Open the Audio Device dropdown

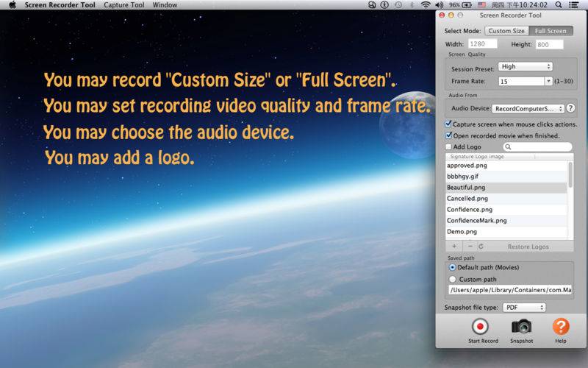pos(528,108)
